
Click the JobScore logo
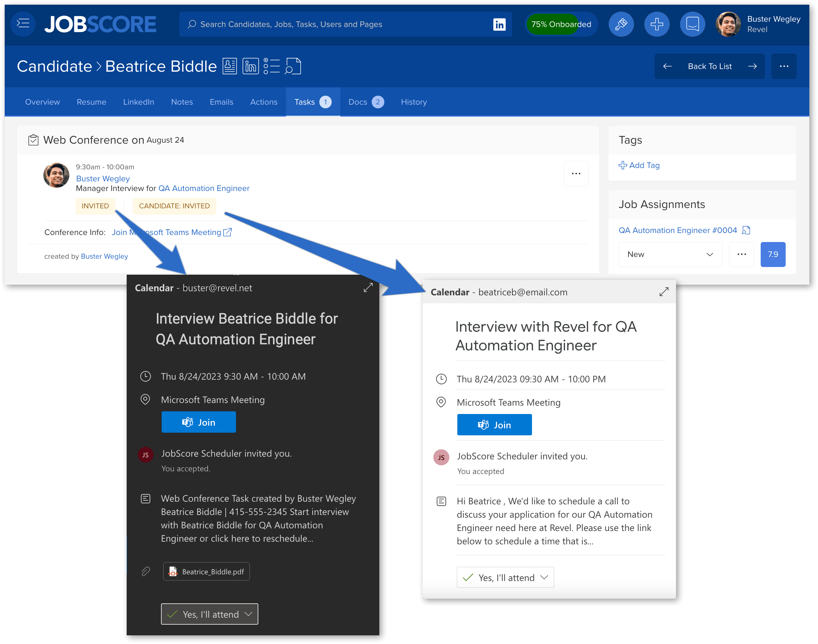[x=100, y=24]
